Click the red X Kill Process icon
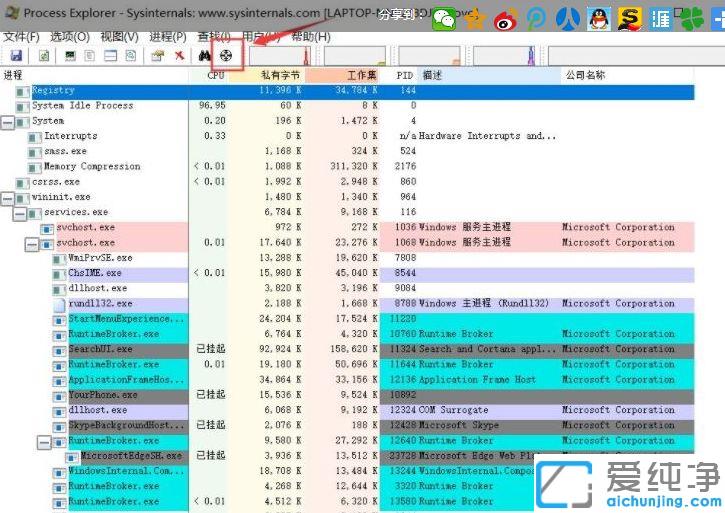Screen dimensions: 725x513 pos(180,56)
